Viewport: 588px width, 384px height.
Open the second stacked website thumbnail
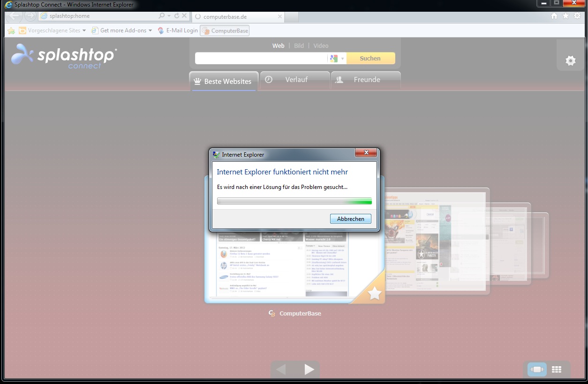436,241
